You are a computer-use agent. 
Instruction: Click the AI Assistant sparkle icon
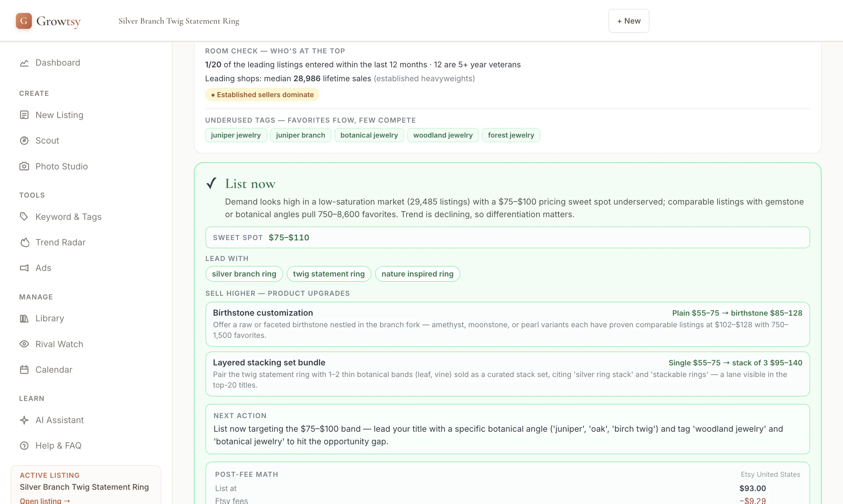tap(24, 420)
